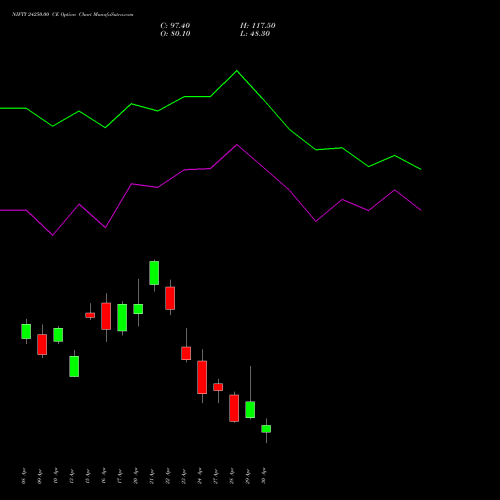Select the 27 Apr date label
The height and width of the screenshot is (500, 500).
click(215, 476)
